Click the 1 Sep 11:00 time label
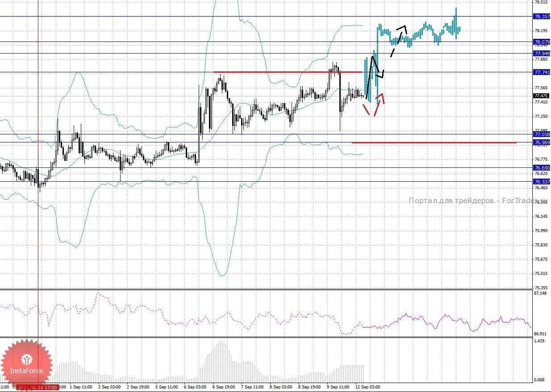The height and width of the screenshot is (392, 551). tap(81, 388)
